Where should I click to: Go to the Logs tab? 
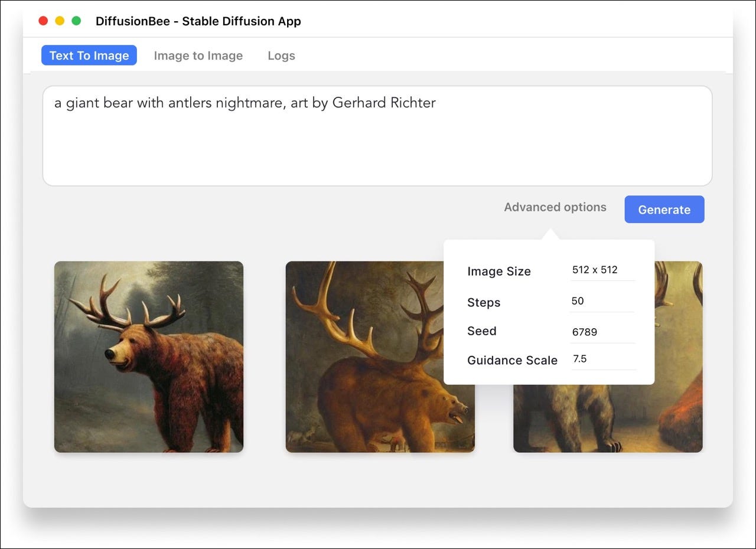click(x=281, y=55)
